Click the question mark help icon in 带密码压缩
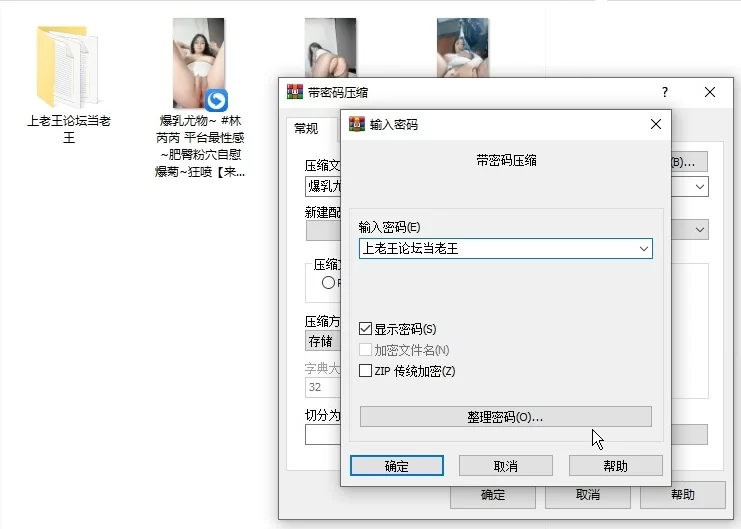The height and width of the screenshot is (529, 741). tap(665, 92)
